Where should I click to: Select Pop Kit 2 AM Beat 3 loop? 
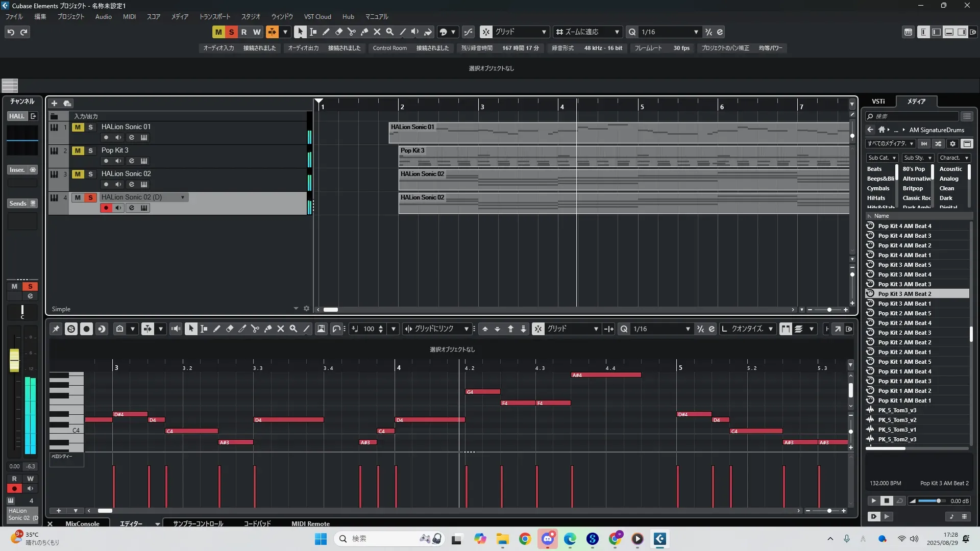(904, 333)
